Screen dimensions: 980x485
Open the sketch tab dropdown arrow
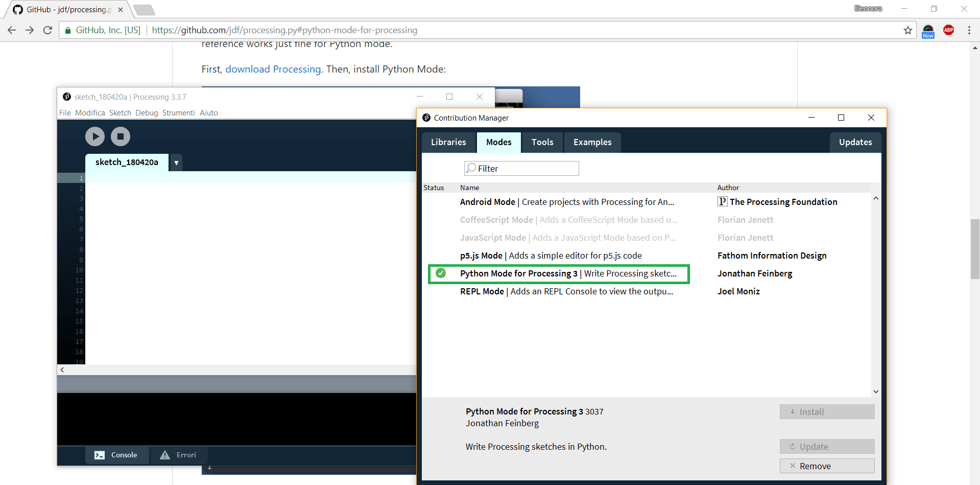[176, 163]
